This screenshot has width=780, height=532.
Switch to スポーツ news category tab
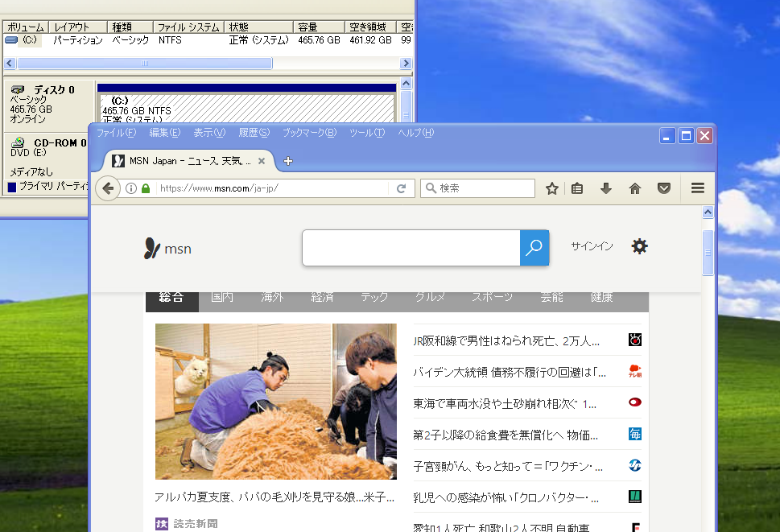(492, 298)
